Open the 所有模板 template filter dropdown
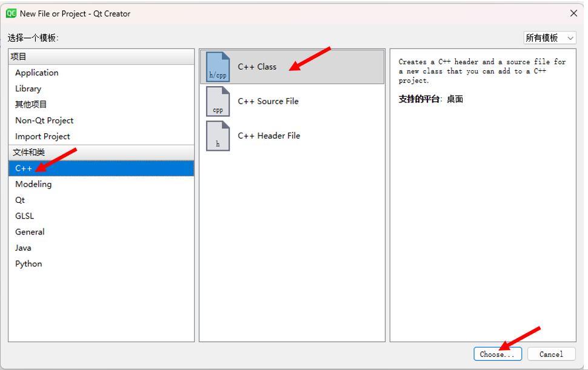Viewport: 588px width, 370px height. pos(550,38)
